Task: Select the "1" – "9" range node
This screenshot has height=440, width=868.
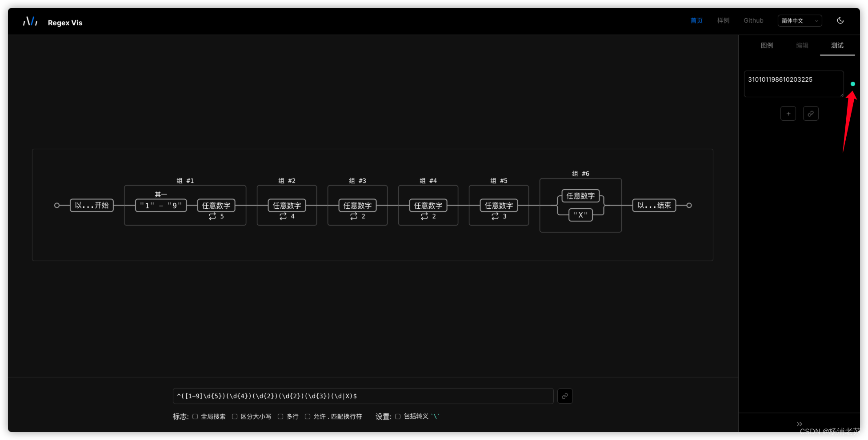Action: point(161,205)
